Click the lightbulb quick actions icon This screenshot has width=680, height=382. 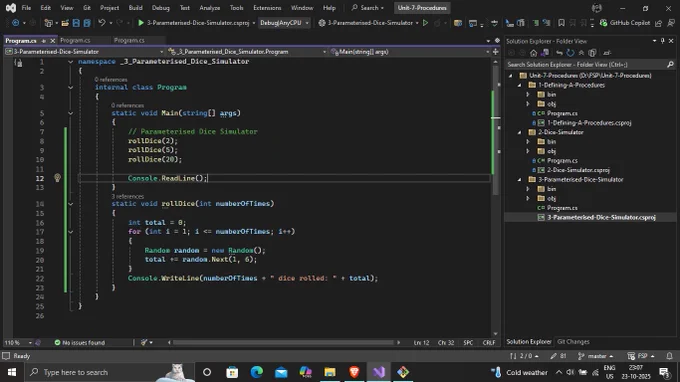[57, 178]
